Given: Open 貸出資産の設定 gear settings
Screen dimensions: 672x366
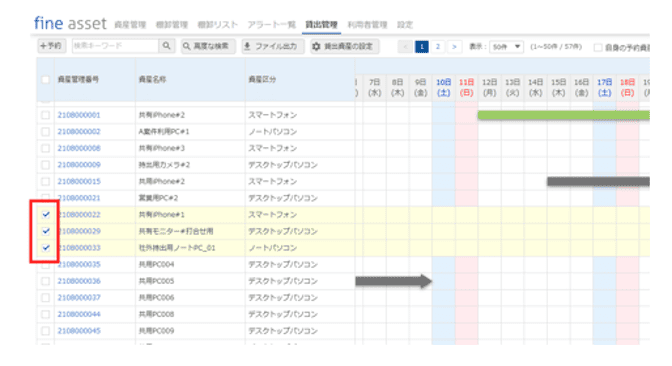Looking at the screenshot, I should (345, 46).
